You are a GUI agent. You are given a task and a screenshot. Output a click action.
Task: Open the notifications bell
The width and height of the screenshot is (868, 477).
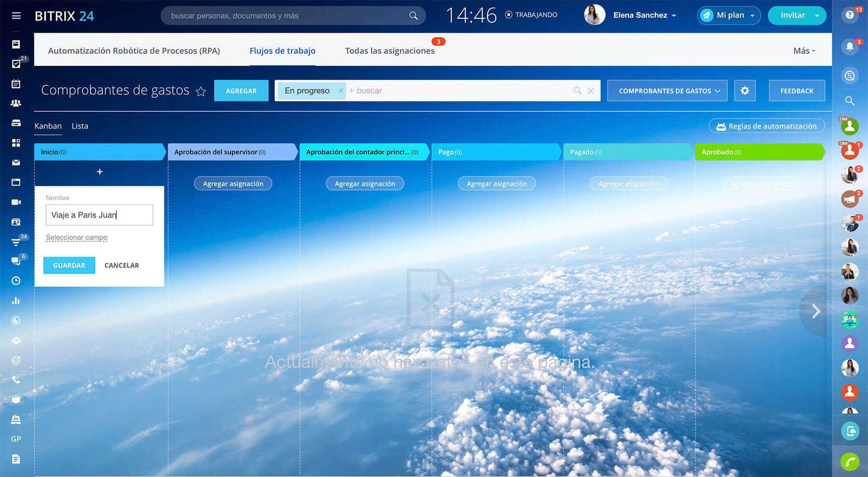[850, 47]
